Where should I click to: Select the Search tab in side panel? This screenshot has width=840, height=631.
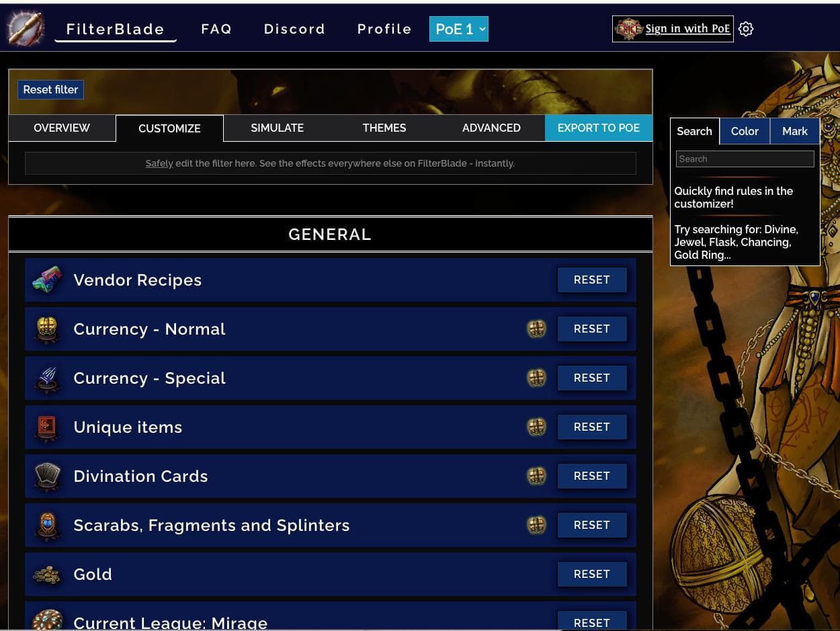[694, 131]
